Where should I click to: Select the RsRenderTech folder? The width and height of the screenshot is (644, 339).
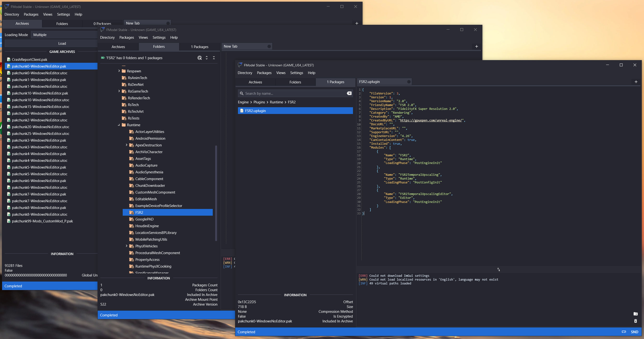point(139,98)
